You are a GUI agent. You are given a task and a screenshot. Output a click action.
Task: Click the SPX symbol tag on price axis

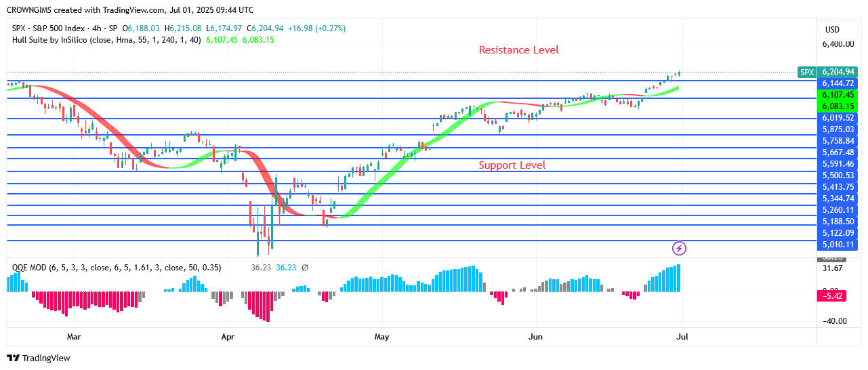click(806, 72)
